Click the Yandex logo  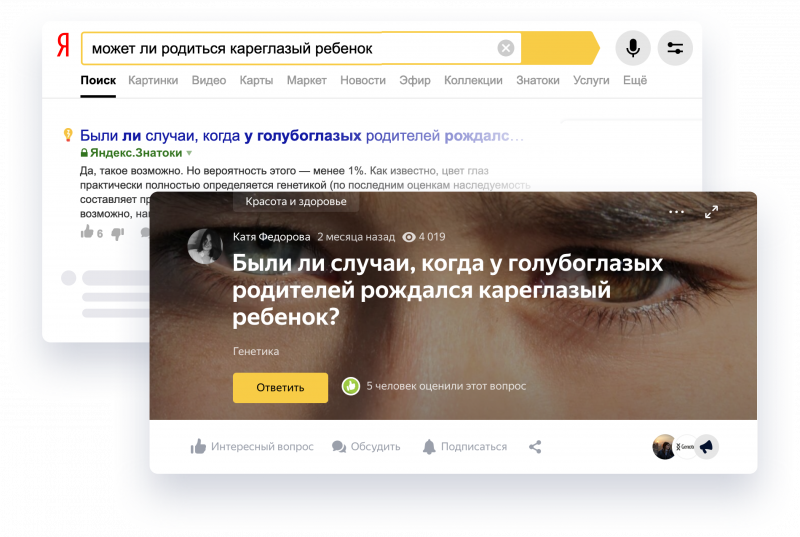coord(62,47)
